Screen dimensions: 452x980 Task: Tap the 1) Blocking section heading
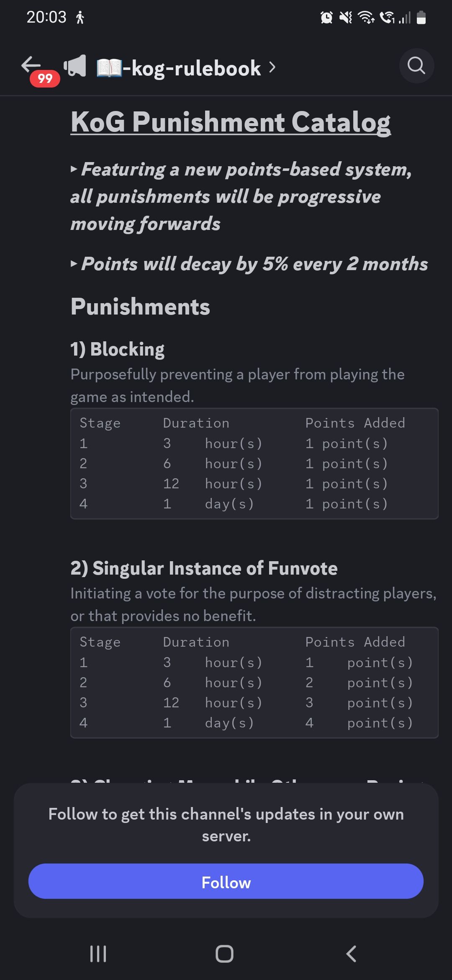click(118, 349)
